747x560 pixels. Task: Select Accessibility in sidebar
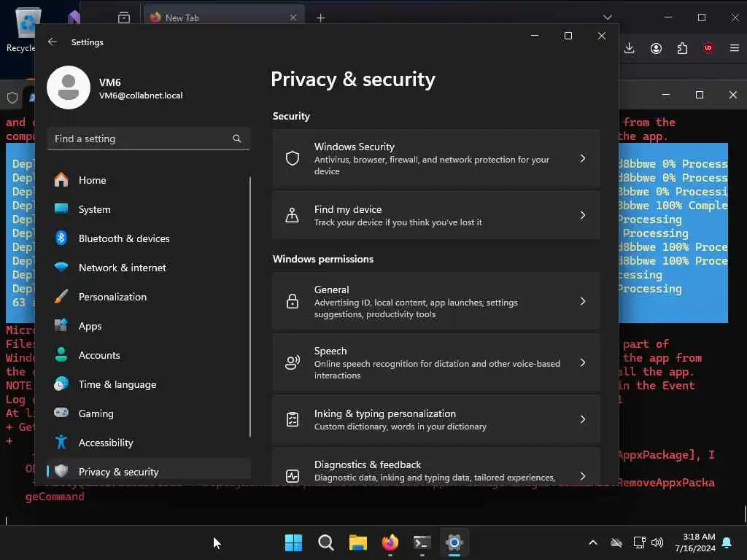pos(149,443)
